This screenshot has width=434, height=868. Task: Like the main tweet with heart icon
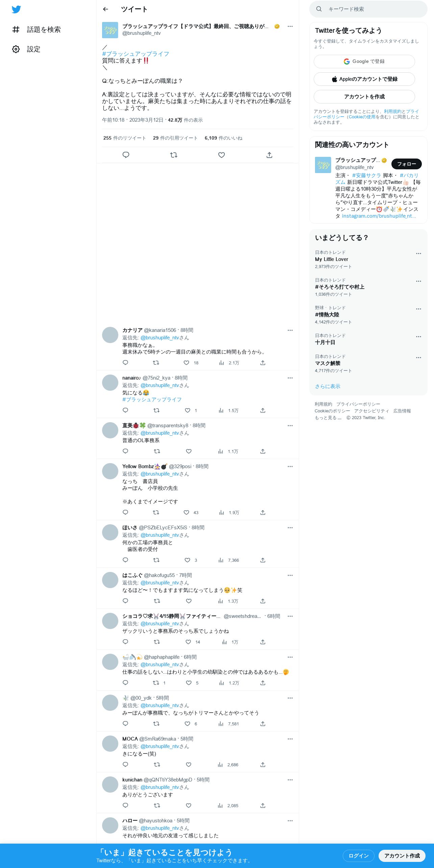221,155
